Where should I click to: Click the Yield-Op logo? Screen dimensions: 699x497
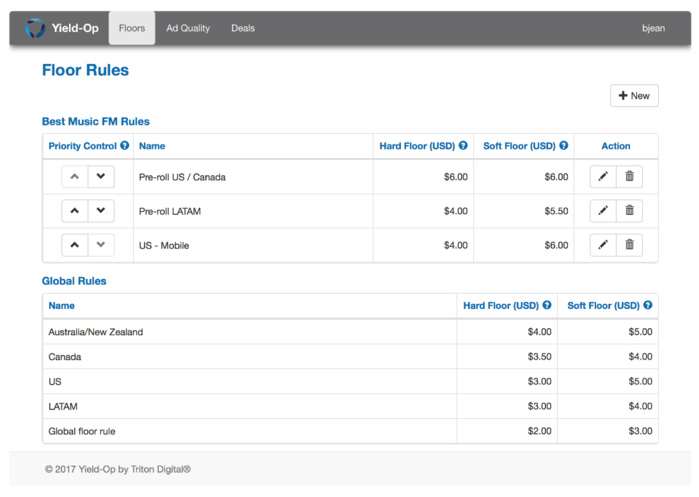pyautogui.click(x=62, y=28)
